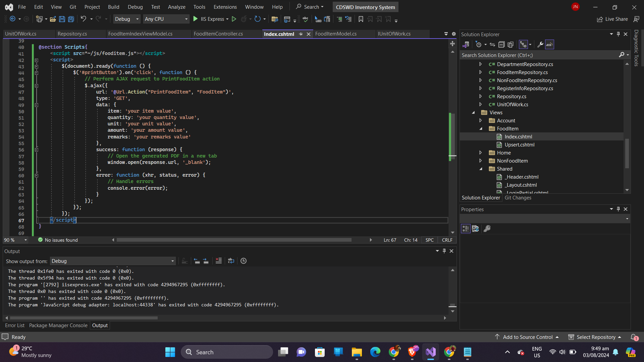Switch to the FoodItemController.cs tab
Screen dimensions: 644x362
(218, 34)
